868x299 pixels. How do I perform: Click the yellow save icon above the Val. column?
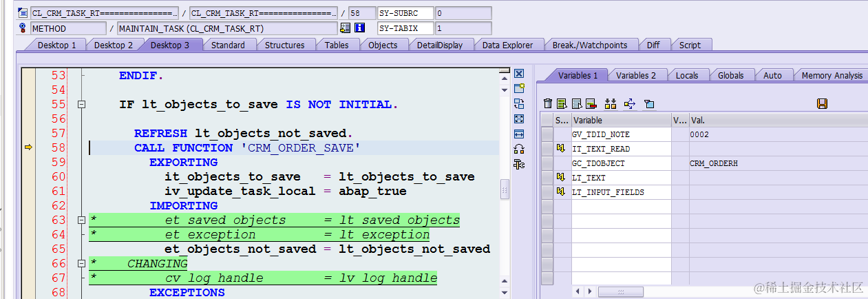(822, 103)
